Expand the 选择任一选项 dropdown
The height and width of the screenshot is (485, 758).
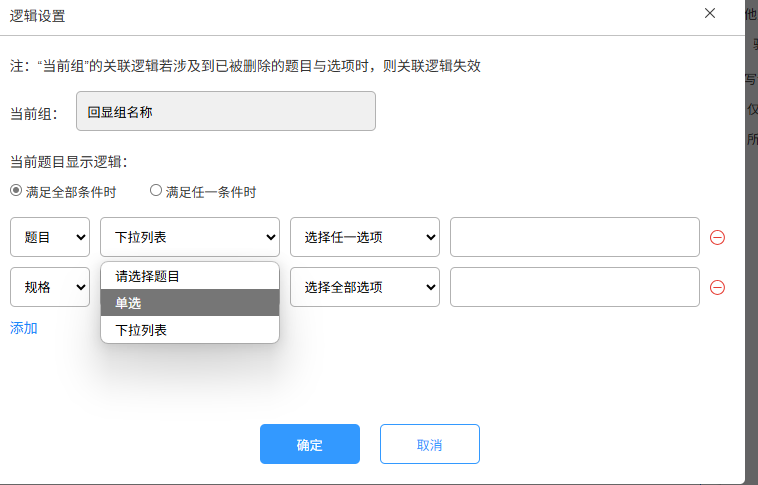tap(365, 237)
